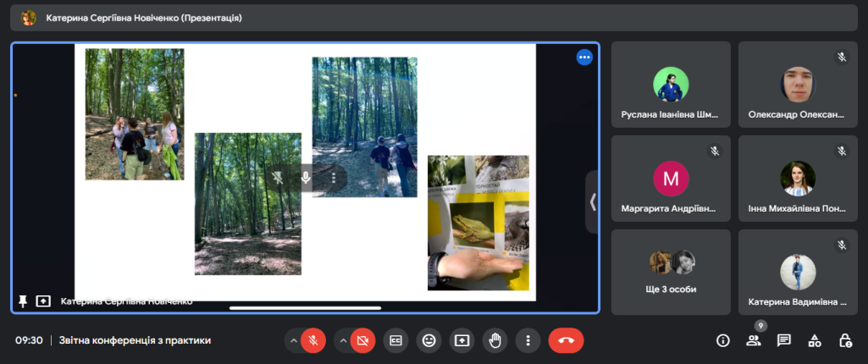Turn on camera in the call bar
This screenshot has width=868, height=364.
362,341
